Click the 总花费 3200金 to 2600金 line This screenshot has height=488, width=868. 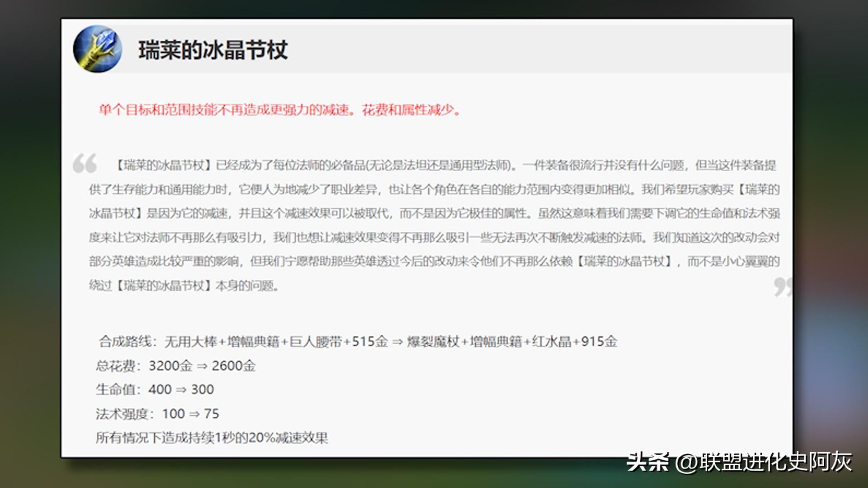click(175, 366)
